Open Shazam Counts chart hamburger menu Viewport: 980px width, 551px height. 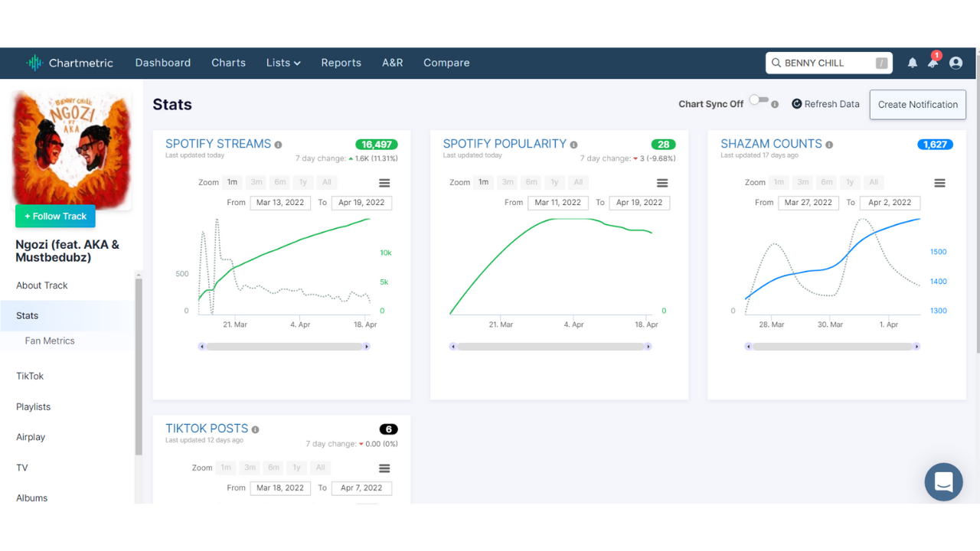(x=939, y=183)
